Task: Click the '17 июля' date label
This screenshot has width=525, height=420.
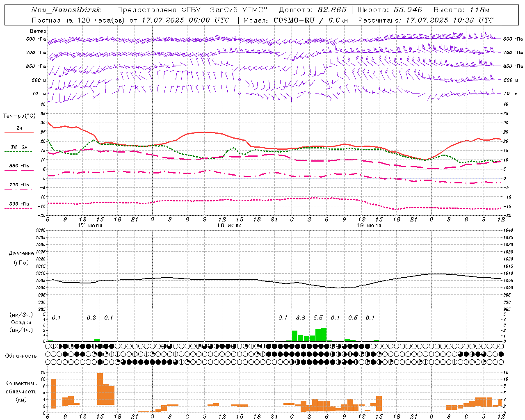Action: point(90,226)
